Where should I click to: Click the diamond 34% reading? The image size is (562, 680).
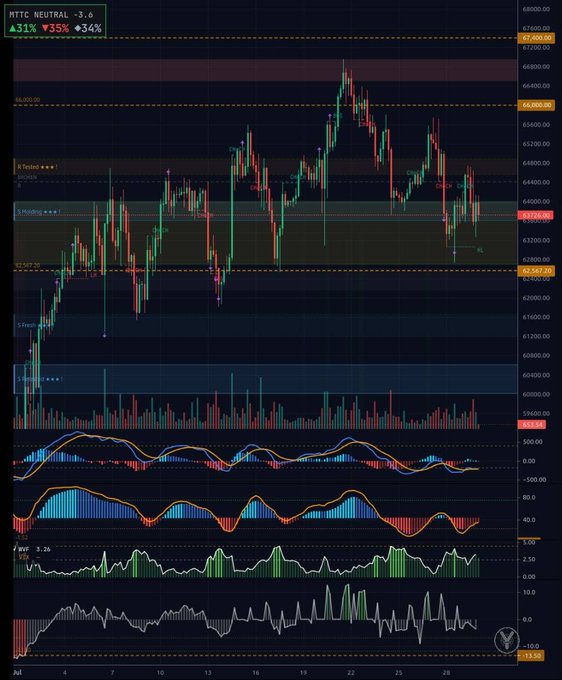tap(88, 29)
